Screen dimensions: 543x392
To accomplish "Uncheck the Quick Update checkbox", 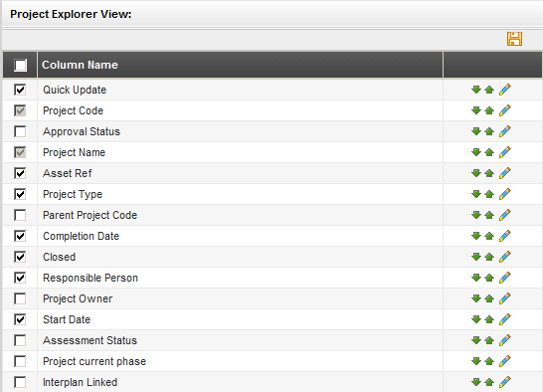I will [20, 90].
